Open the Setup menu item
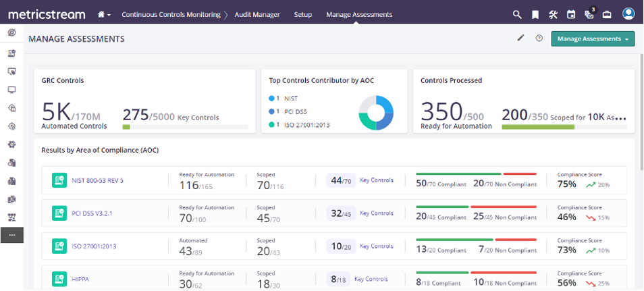The width and height of the screenshot is (644, 291). [302, 14]
